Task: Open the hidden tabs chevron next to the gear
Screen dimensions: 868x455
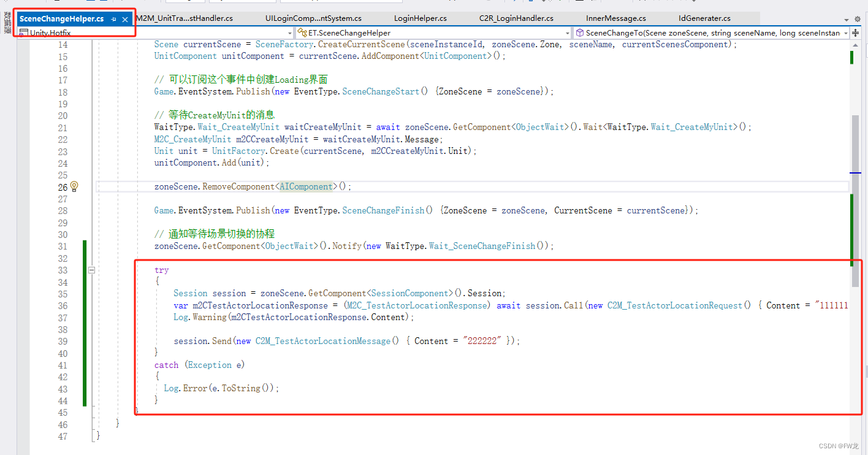Action: tap(847, 20)
